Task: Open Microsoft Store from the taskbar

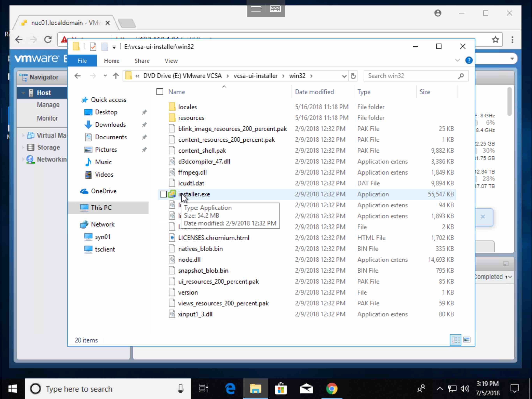Action: pos(281,389)
